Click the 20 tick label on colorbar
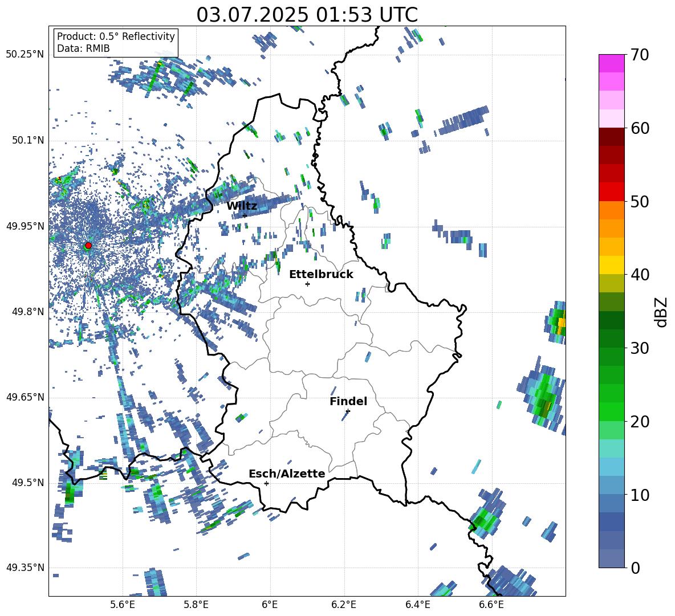Screen dimensions: 675x616 click(639, 421)
